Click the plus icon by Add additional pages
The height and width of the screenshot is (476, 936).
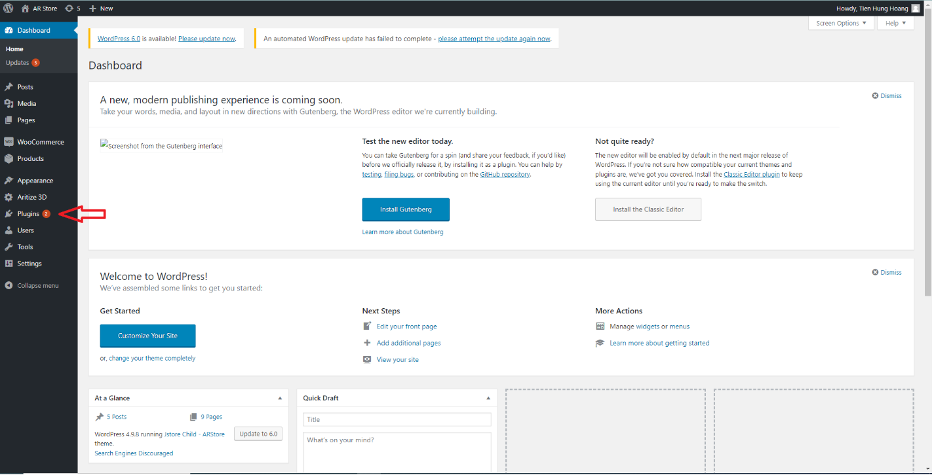[x=367, y=343]
